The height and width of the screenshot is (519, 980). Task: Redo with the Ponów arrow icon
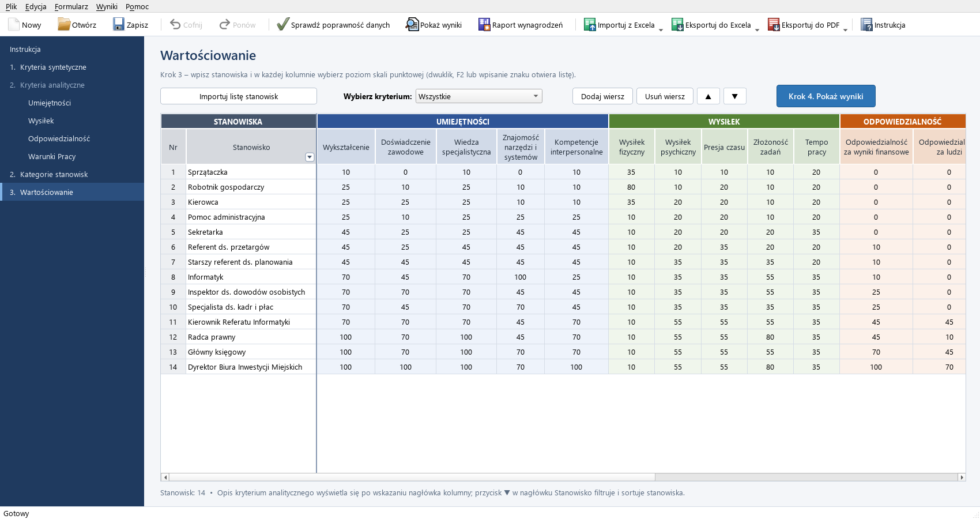click(225, 25)
